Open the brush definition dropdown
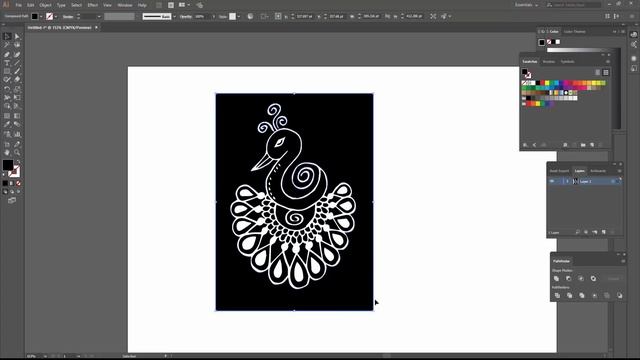640x360 pixels. coord(174,17)
